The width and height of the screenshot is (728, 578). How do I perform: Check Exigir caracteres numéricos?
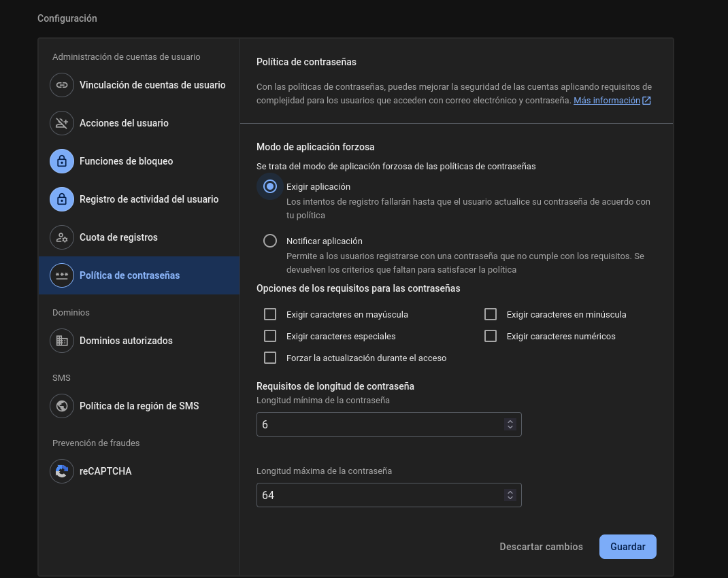pos(491,336)
